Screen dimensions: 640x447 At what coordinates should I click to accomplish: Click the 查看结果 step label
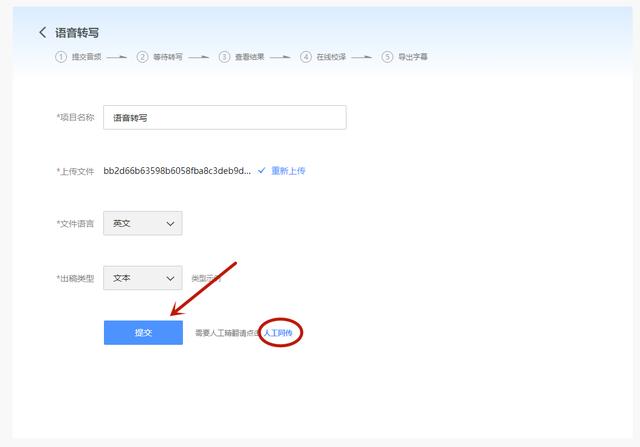coord(249,57)
